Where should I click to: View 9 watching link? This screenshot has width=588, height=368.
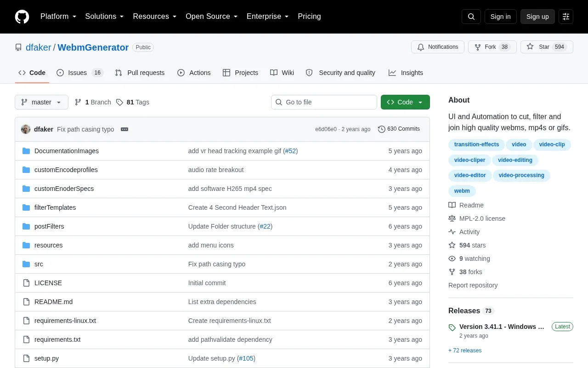point(469,259)
